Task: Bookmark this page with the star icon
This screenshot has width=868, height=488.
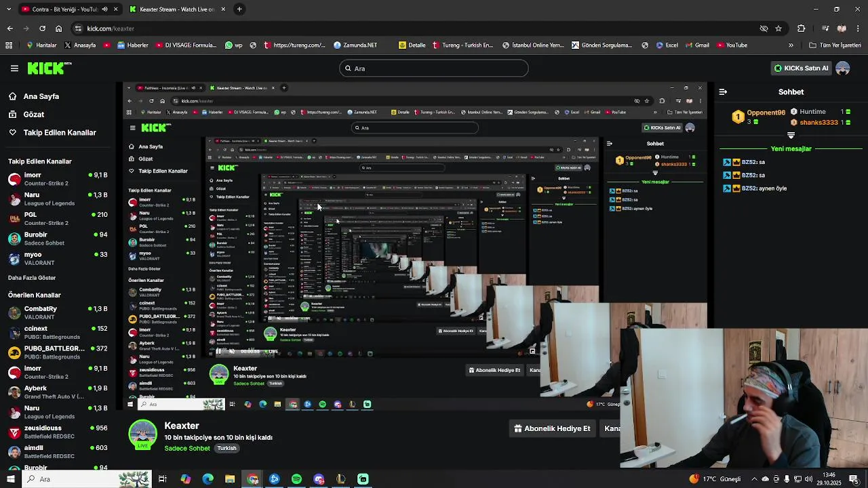Action: point(778,28)
